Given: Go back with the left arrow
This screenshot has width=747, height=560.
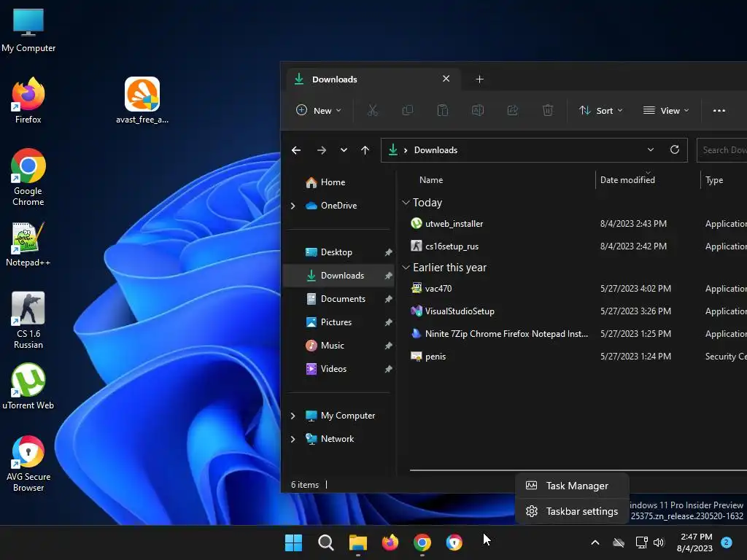Looking at the screenshot, I should point(296,150).
